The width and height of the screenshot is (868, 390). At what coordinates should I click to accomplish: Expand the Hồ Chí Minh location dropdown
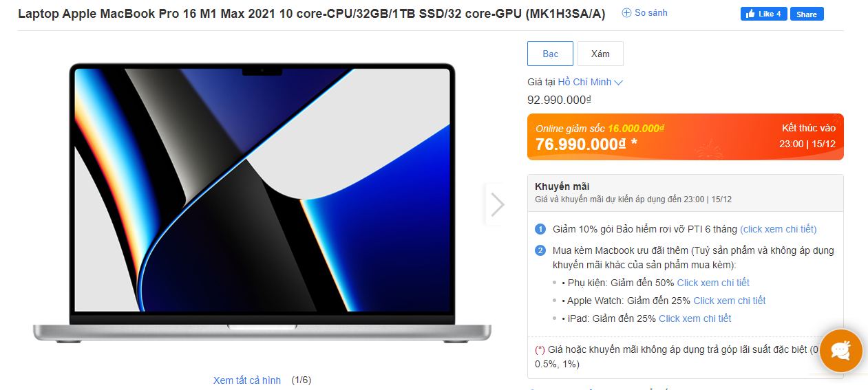point(590,82)
